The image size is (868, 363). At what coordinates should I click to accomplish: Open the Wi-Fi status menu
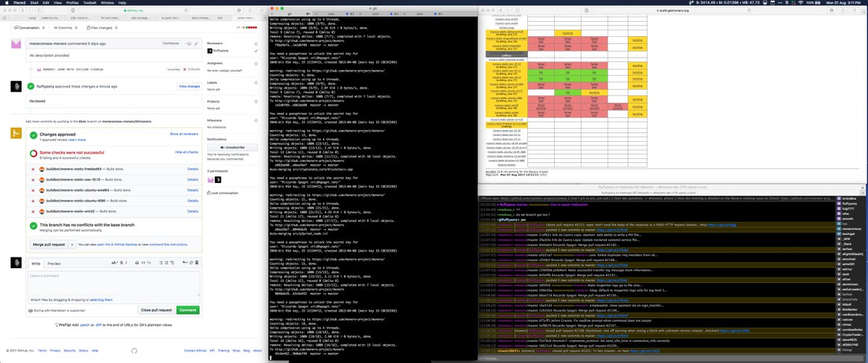click(x=801, y=3)
